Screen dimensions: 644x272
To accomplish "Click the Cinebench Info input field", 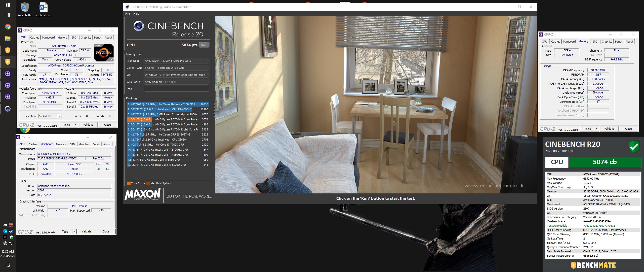I will click(x=176, y=89).
